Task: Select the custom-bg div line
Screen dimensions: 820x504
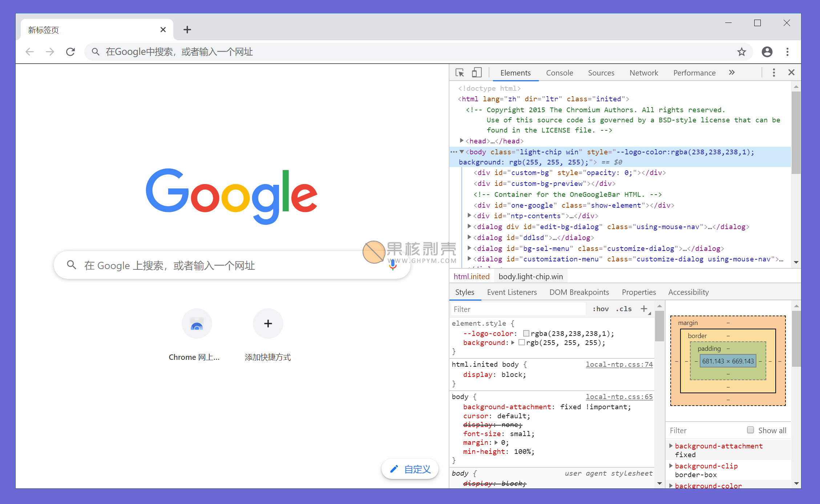Action: tap(570, 172)
